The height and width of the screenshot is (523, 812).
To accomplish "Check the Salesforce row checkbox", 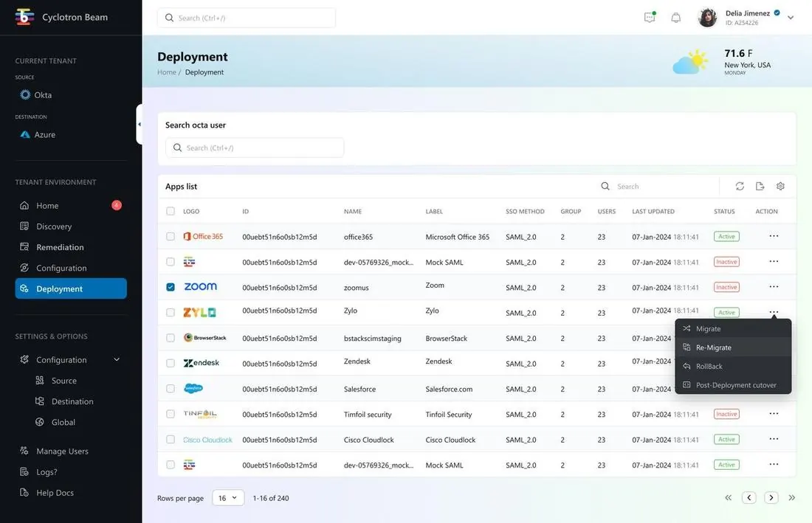I will coord(171,389).
